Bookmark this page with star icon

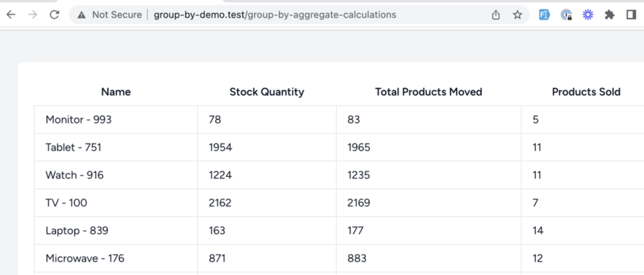tap(517, 15)
